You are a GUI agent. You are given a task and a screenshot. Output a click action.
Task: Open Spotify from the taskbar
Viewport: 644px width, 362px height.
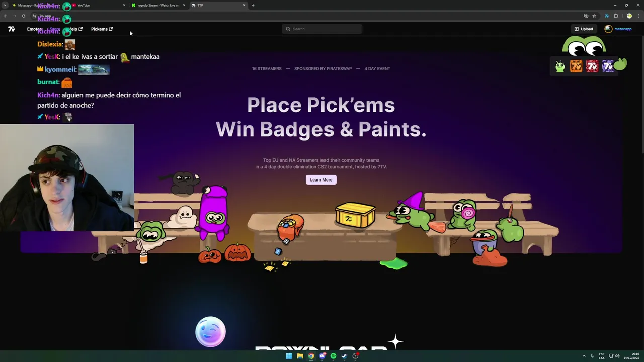(333, 356)
